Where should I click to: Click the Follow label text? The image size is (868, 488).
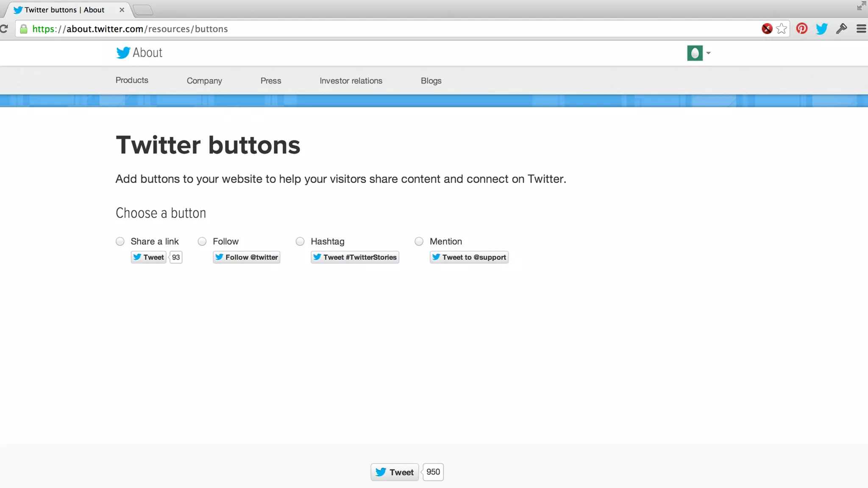225,241
